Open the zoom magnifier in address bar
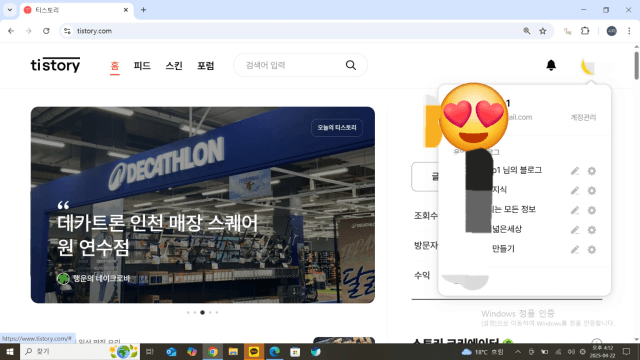The height and width of the screenshot is (360, 640). 527,31
